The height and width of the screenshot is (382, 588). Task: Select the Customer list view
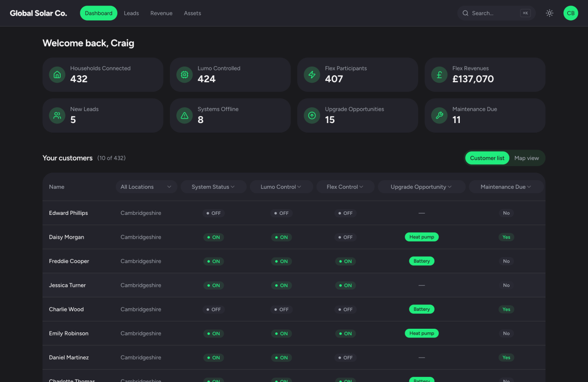pyautogui.click(x=487, y=158)
